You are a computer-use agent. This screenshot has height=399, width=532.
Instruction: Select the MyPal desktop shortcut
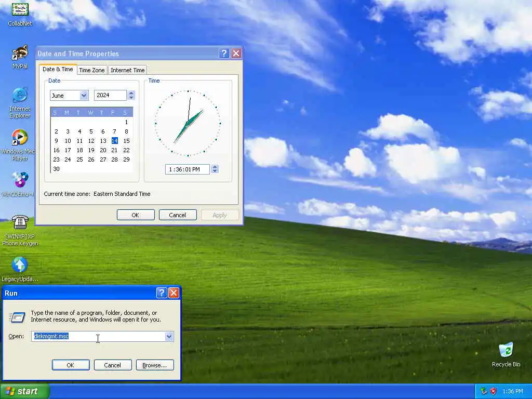20,57
